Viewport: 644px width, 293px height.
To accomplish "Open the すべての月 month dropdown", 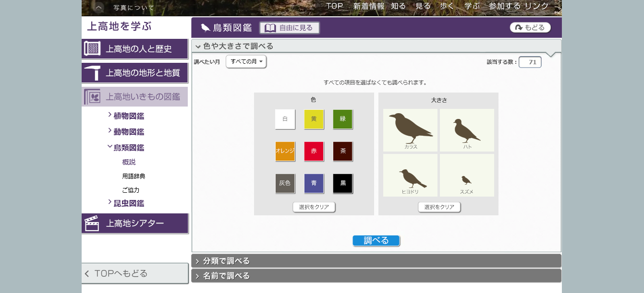I will point(246,62).
